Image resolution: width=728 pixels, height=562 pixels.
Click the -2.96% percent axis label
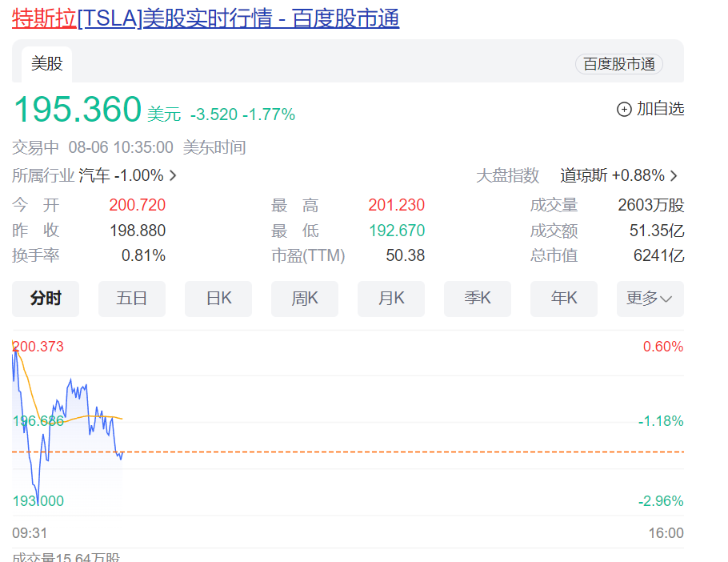tap(661, 501)
